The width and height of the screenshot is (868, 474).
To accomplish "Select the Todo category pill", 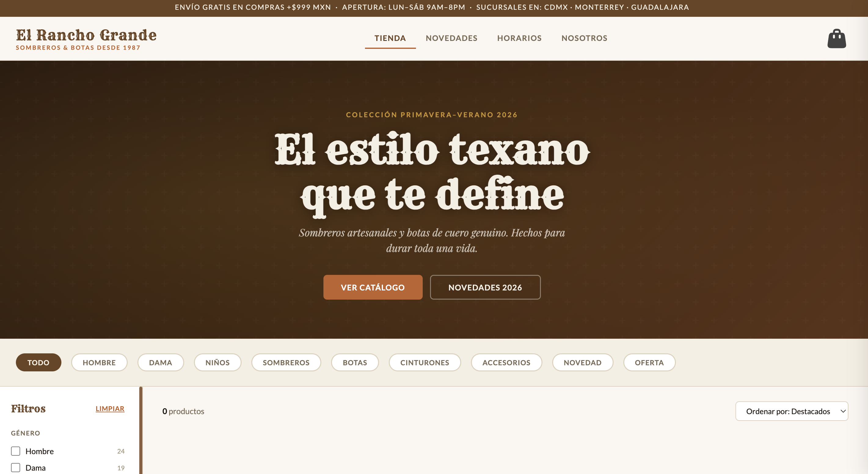I will [38, 362].
